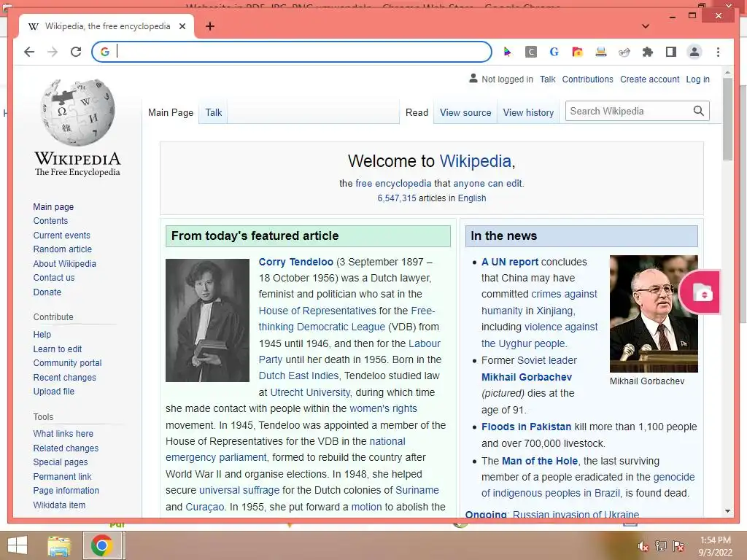Select the Main Page tab
747x560 pixels.
tap(171, 113)
